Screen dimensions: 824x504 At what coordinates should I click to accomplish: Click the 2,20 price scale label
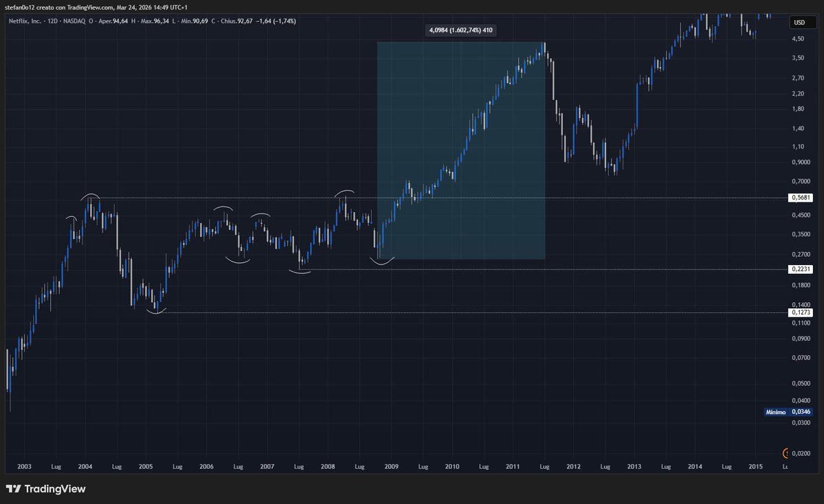(x=798, y=93)
